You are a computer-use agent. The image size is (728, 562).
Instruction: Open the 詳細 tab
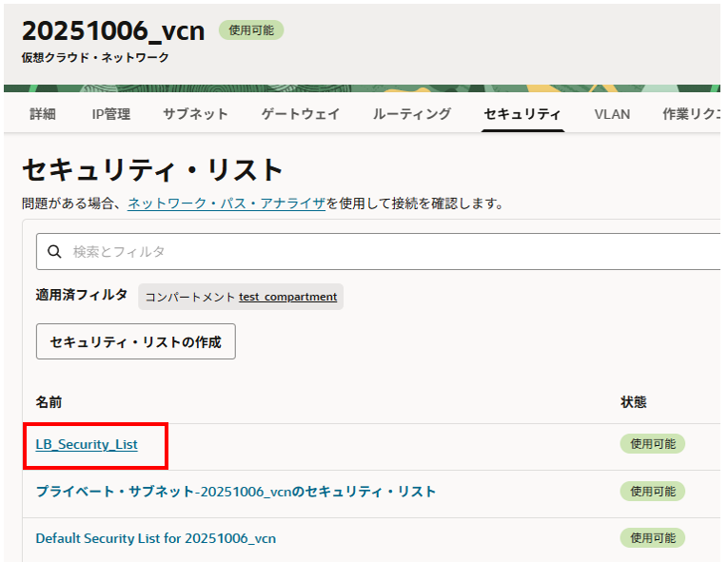43,114
